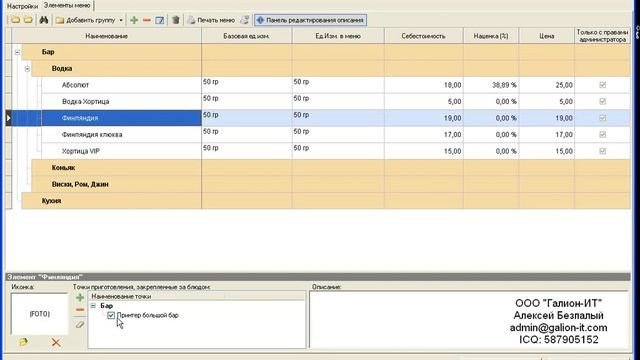Toggle Панель редактирования описания button
This screenshot has width=640, height=360.
310,20
